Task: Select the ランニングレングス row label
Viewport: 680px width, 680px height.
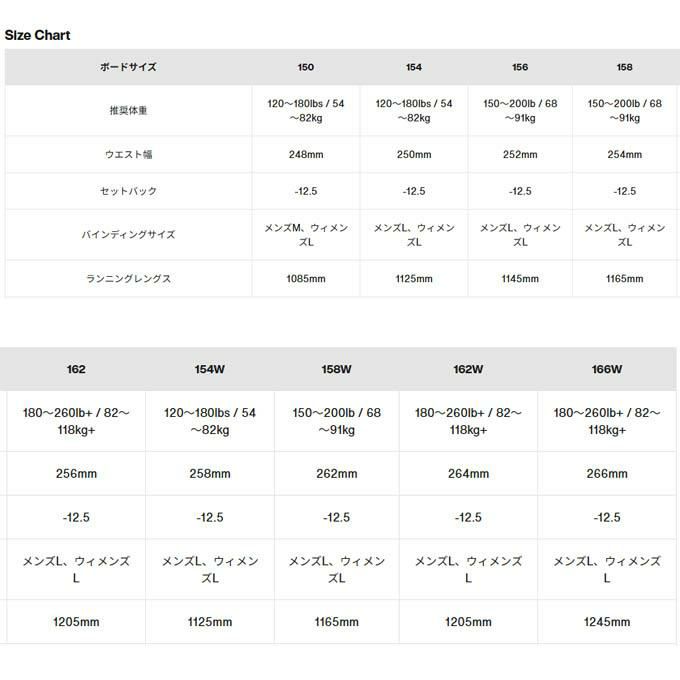Action: point(128,279)
